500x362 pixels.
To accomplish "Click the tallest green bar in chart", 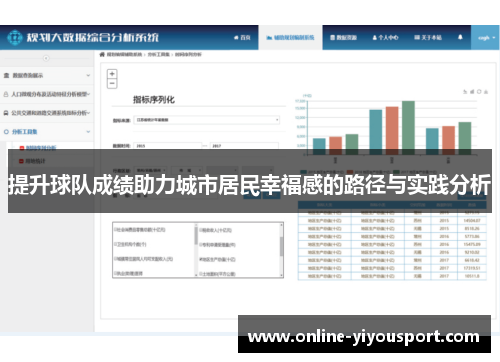I will pos(408,128).
